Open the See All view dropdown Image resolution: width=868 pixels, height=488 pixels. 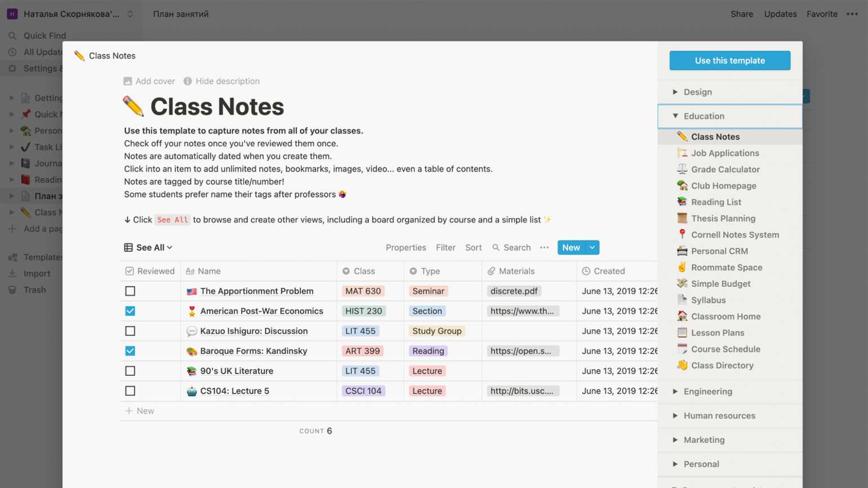pos(149,247)
